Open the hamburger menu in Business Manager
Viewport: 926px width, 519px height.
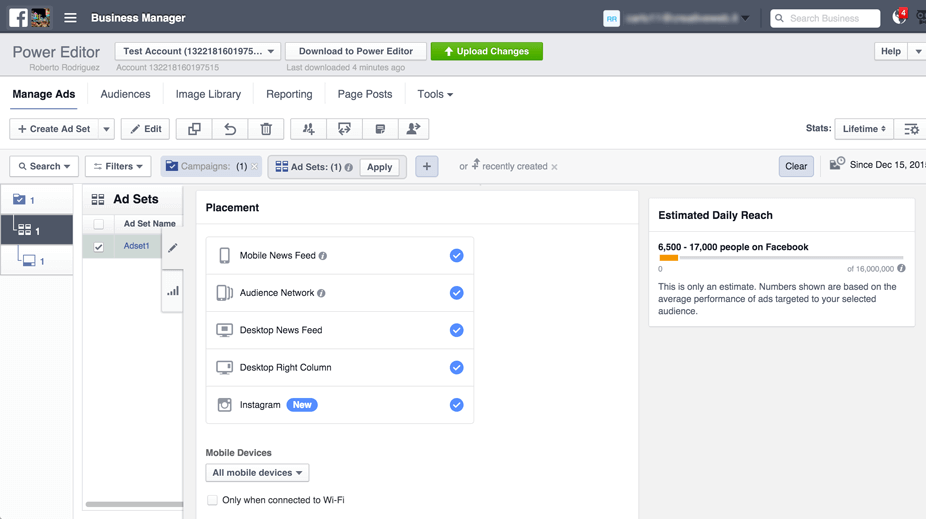[70, 18]
